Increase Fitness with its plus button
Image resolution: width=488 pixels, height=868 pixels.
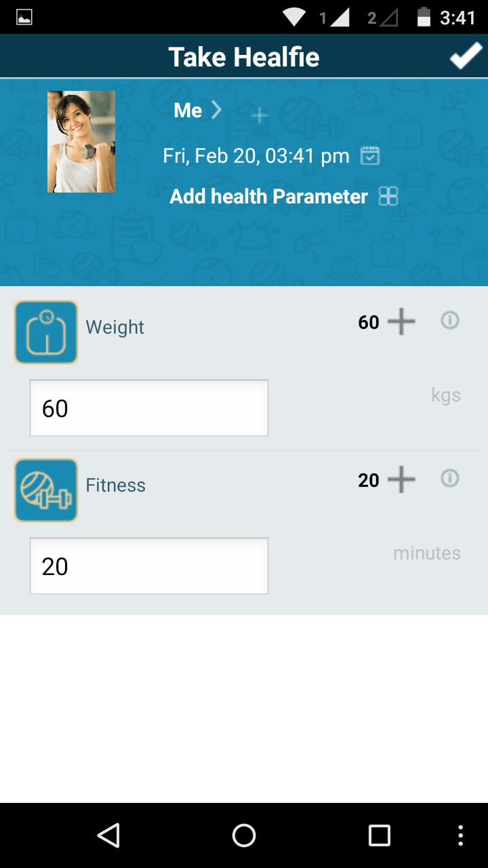401,480
